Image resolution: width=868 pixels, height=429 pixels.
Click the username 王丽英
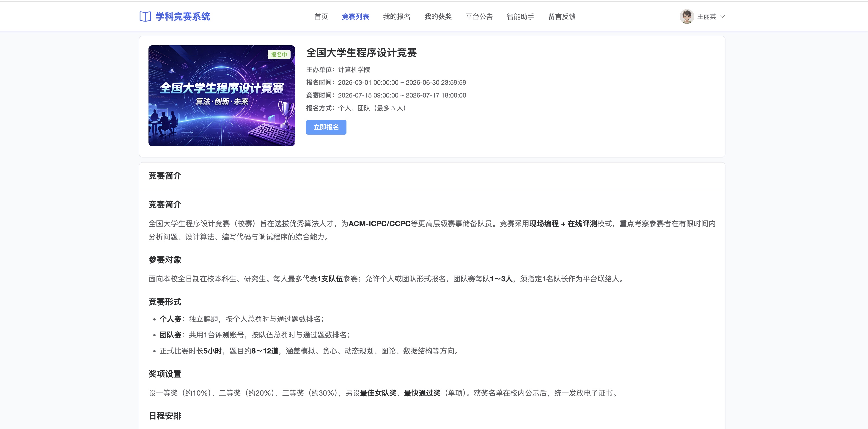pos(706,16)
